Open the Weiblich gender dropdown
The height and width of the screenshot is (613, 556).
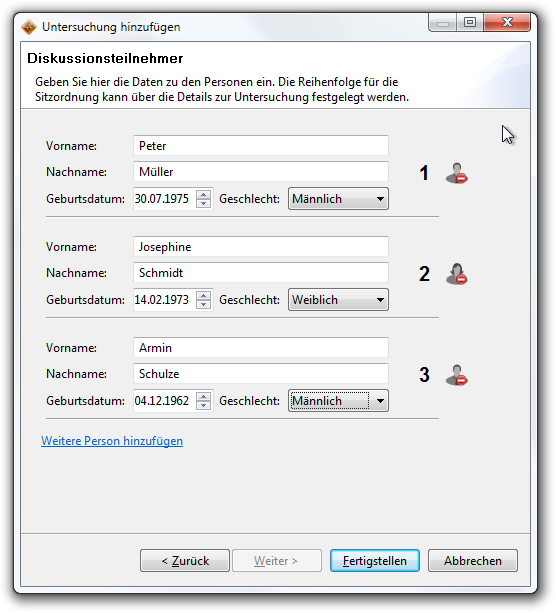coord(338,300)
